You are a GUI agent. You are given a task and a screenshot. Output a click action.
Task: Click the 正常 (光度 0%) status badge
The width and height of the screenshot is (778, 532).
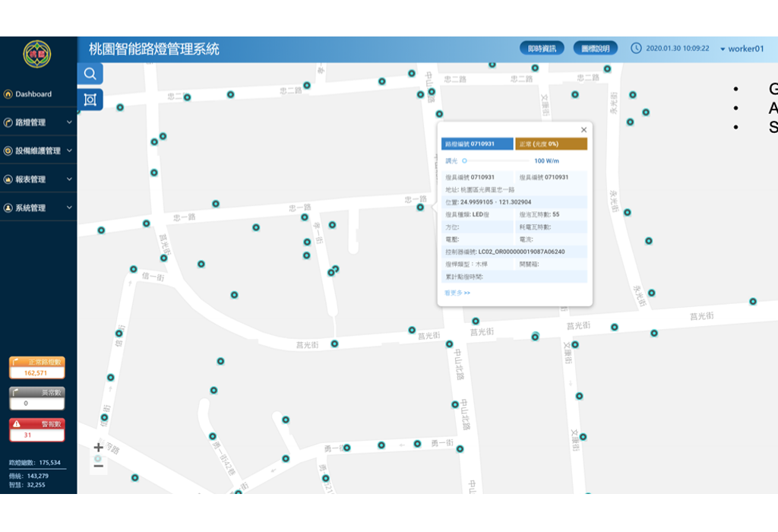tap(552, 144)
